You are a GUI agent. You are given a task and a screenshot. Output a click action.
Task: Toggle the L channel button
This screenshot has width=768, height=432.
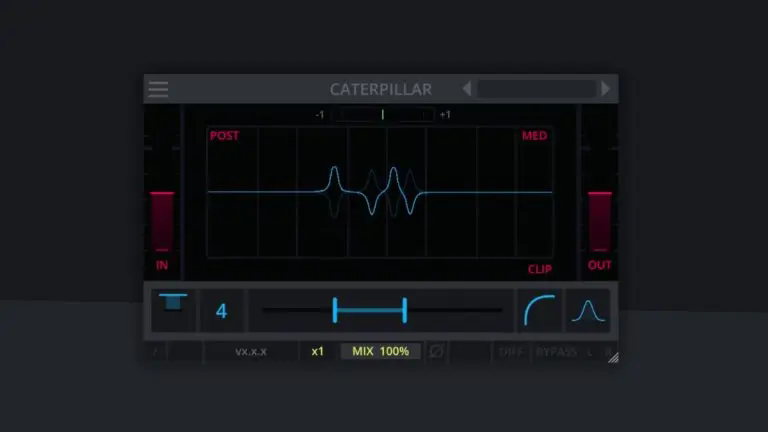pyautogui.click(x=590, y=352)
